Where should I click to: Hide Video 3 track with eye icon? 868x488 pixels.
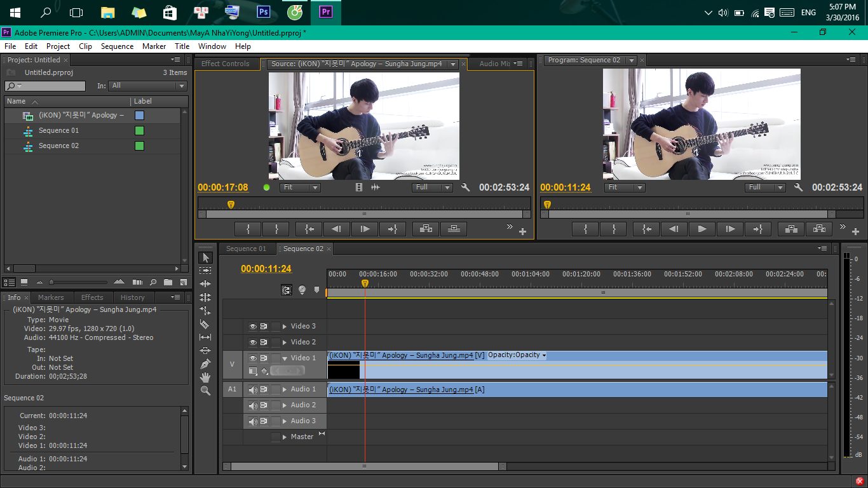(x=253, y=327)
